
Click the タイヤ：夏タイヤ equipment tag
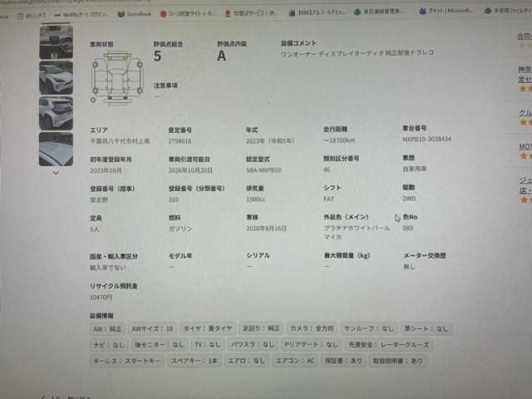[x=208, y=328]
